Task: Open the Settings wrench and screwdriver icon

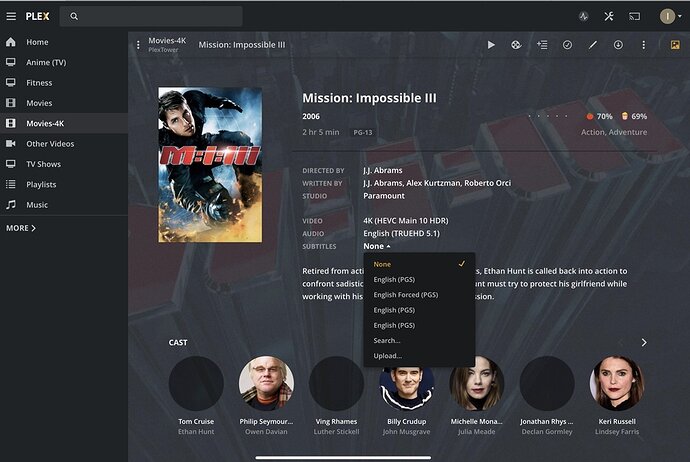Action: pos(609,16)
